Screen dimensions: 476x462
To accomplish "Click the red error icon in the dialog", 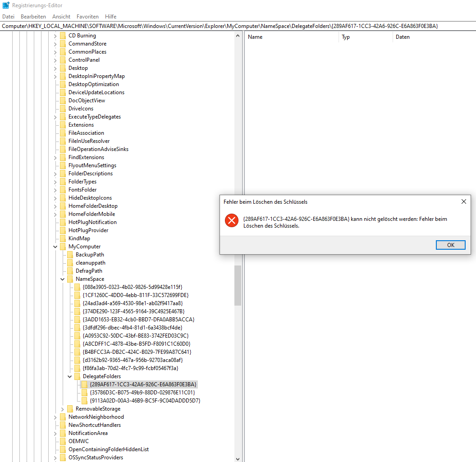I will click(231, 220).
